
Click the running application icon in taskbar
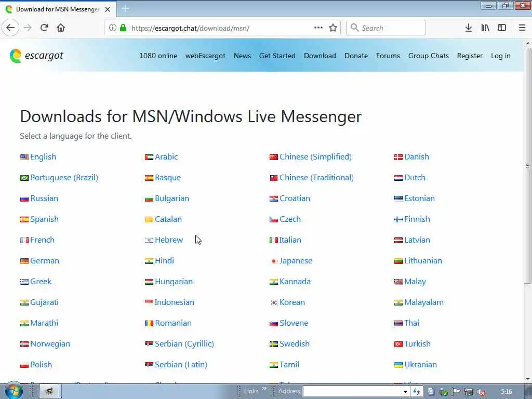click(x=49, y=392)
